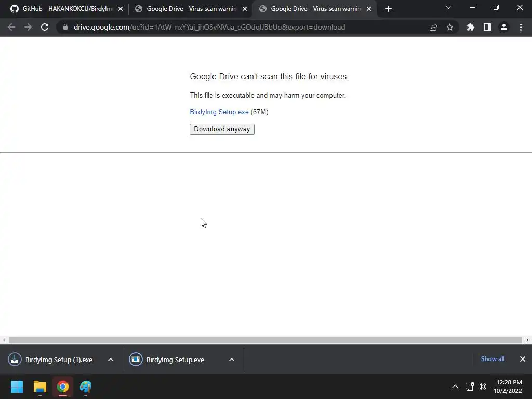Close the active Google Drive tab
The image size is (532, 399).
(369, 9)
